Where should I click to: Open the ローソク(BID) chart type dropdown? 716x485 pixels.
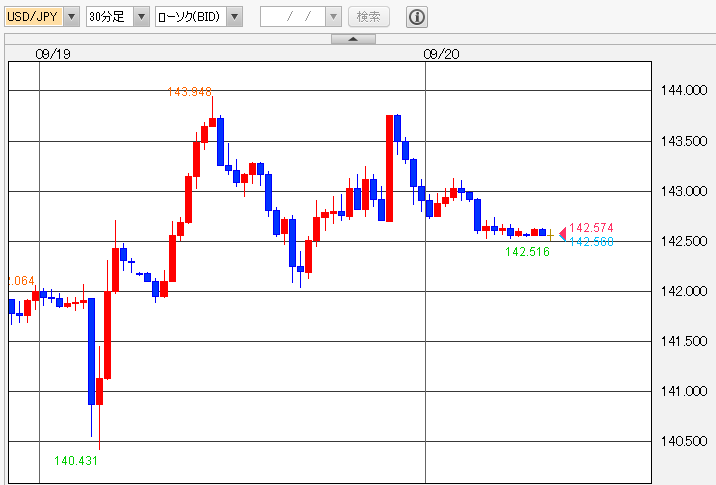[235, 17]
